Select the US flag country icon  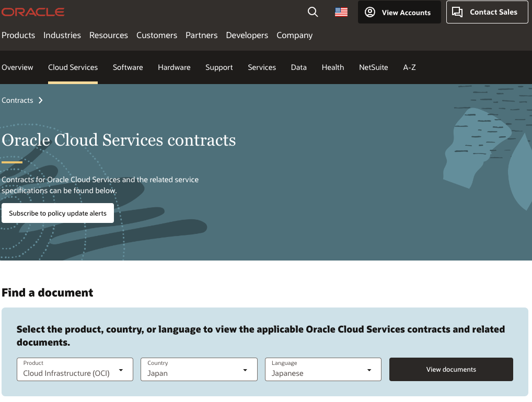coord(341,12)
